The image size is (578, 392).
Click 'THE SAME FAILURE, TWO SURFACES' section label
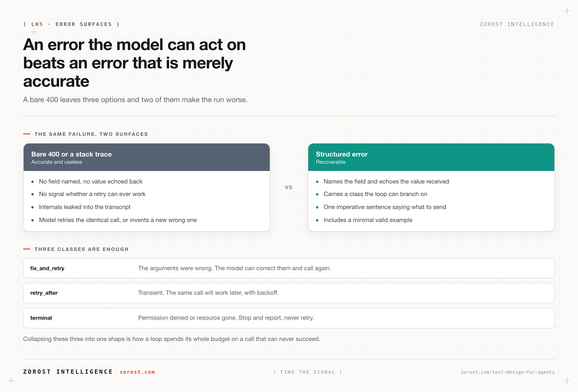click(x=91, y=134)
